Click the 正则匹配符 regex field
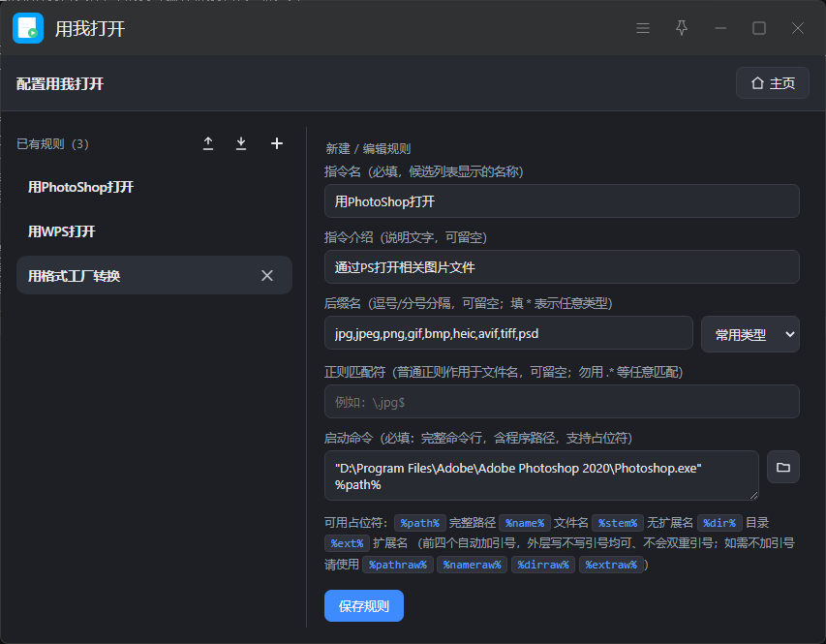This screenshot has height=644, width=826. point(562,402)
